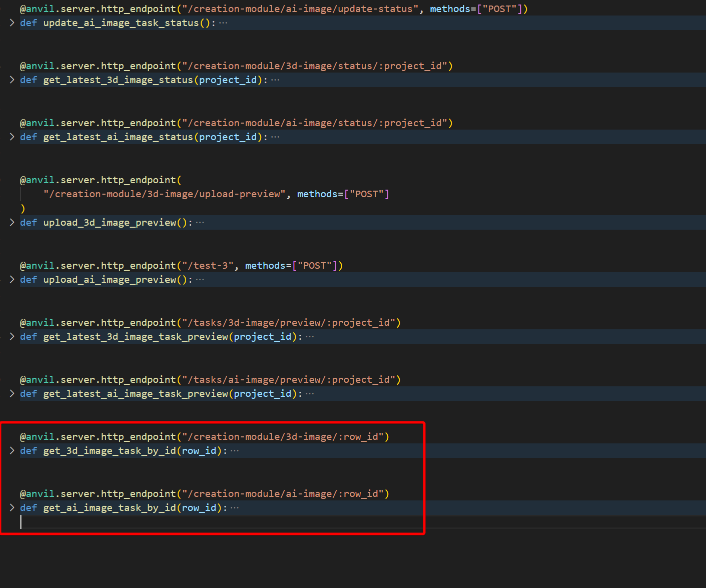
Task: Click the function name get_latest_ai_image_task_preview
Action: coord(136,394)
